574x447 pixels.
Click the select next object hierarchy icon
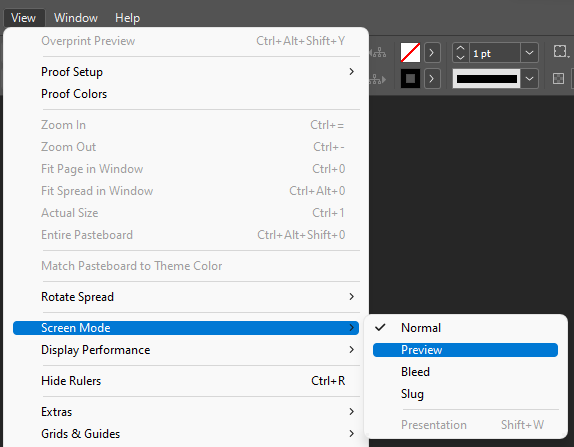pyautogui.click(x=378, y=79)
